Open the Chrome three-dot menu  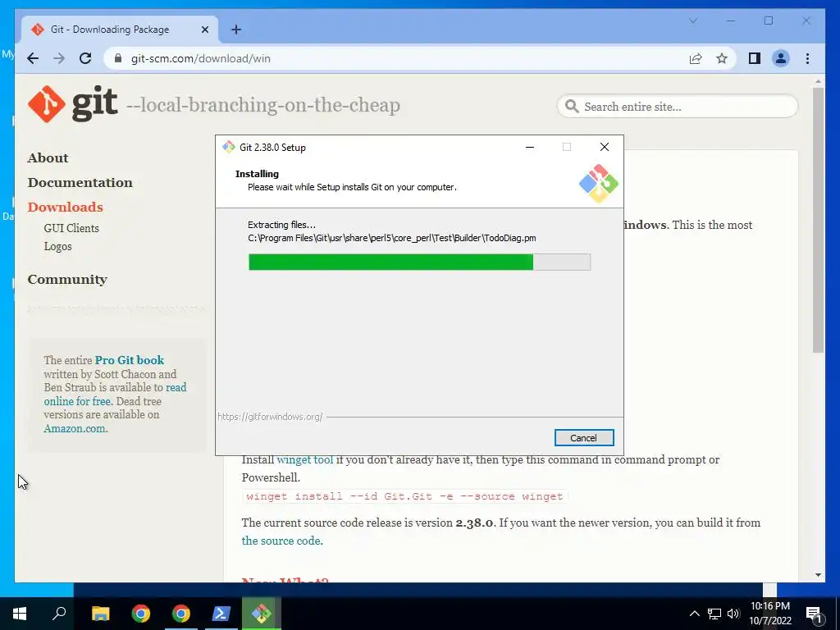click(807, 58)
